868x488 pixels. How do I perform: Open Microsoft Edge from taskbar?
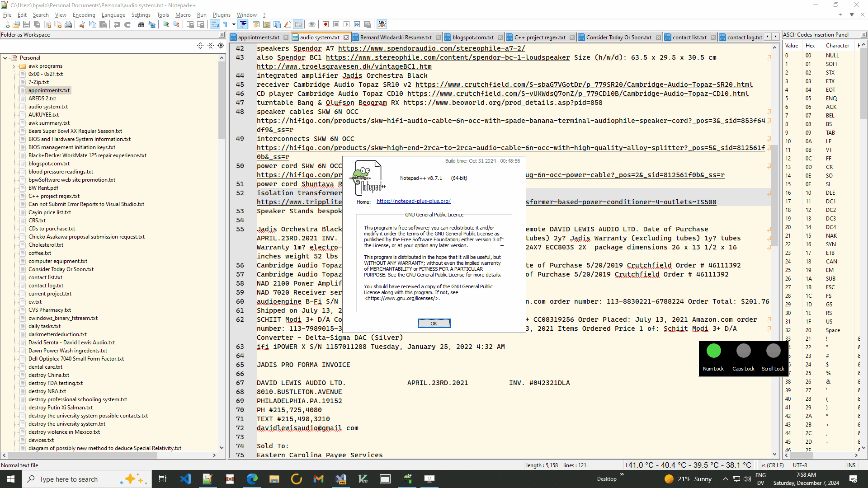click(252, 479)
